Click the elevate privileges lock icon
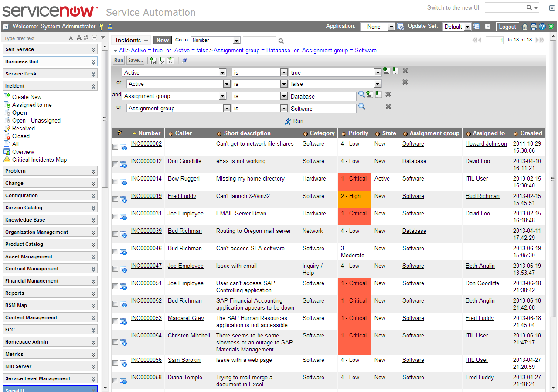Viewport: 558px width, 392px height. [110, 27]
